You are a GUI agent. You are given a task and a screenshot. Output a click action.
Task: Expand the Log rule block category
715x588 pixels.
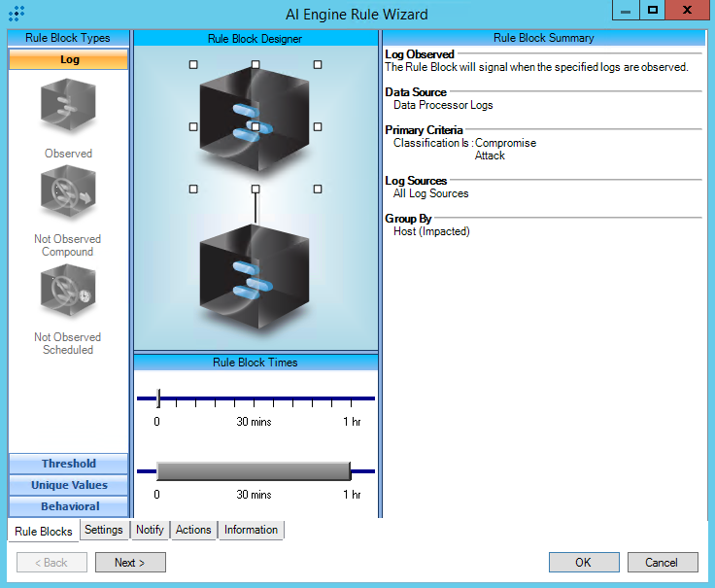point(68,59)
